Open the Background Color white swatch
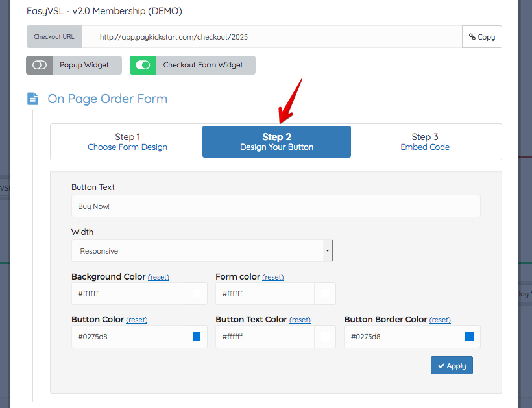The image size is (532, 408). [x=197, y=294]
